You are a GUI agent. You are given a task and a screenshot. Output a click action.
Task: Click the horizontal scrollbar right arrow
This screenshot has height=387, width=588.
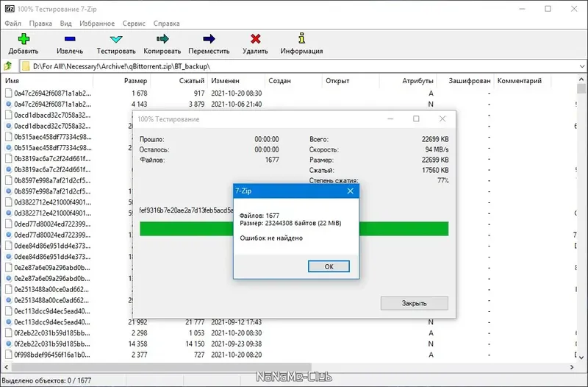(572, 367)
